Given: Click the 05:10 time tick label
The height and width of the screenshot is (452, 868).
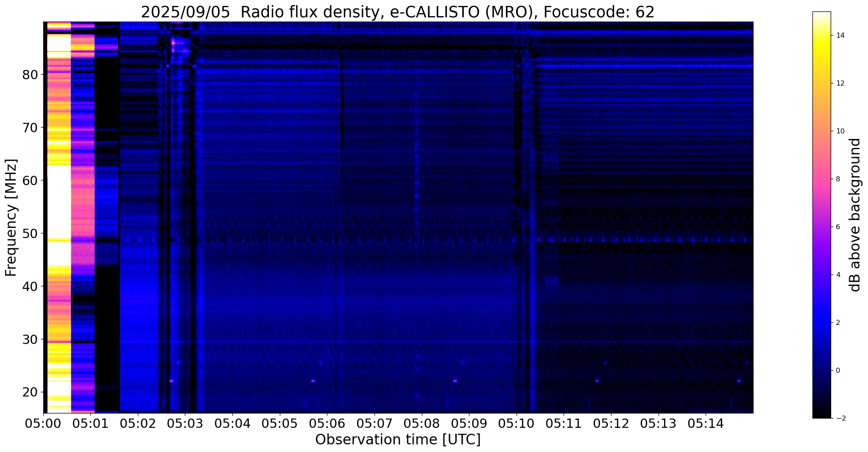Looking at the screenshot, I should pos(516,424).
